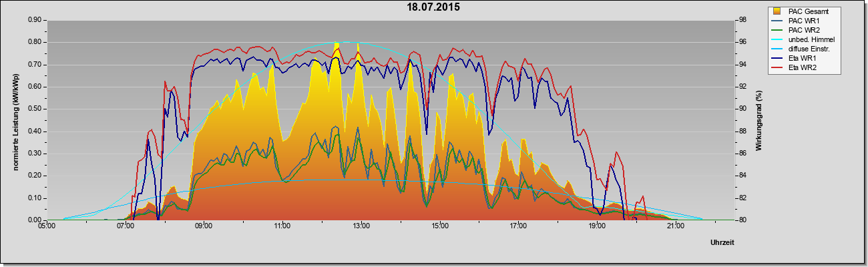Click the 0.90 left axis tick label

tap(35, 20)
